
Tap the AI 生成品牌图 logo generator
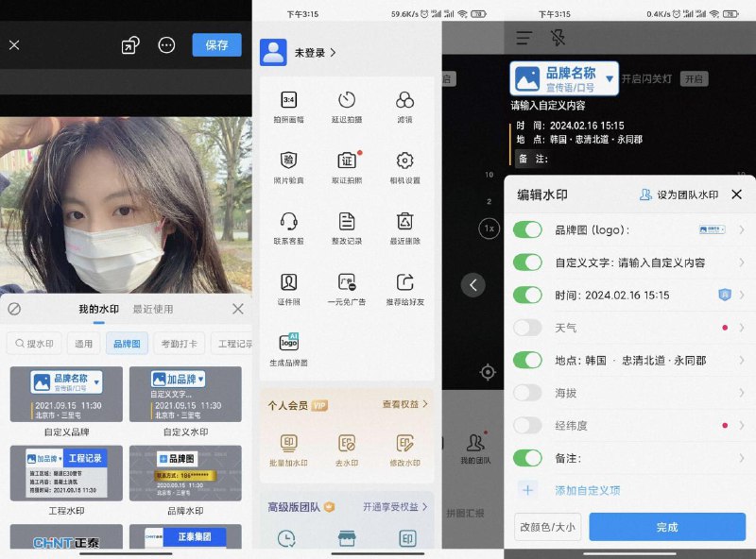(288, 343)
